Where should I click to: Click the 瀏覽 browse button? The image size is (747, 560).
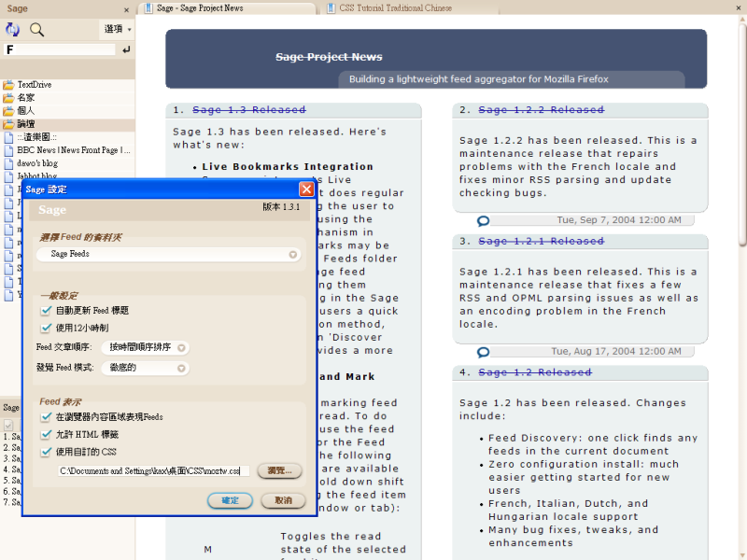(279, 471)
